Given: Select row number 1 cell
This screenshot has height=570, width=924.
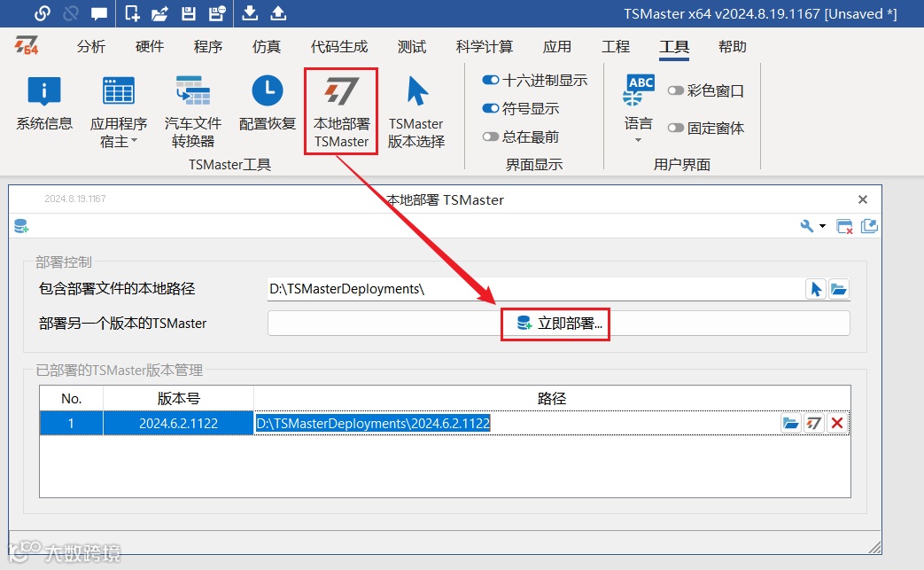Looking at the screenshot, I should click(71, 423).
